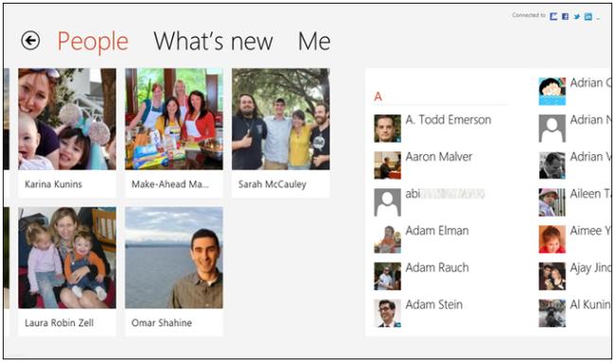
Task: Open the LinkedIn connected account icon
Action: [x=588, y=16]
